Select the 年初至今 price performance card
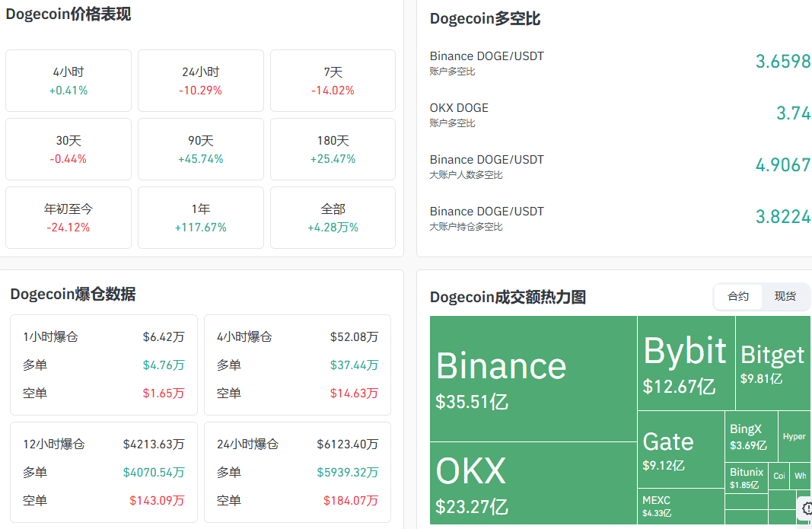This screenshot has width=812, height=529. pyautogui.click(x=68, y=218)
